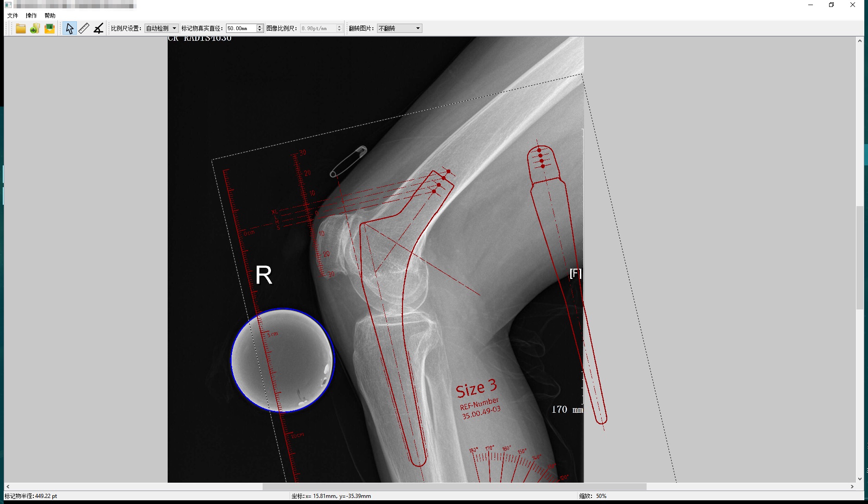The height and width of the screenshot is (504, 868).
Task: Click the scroll right arrow of horizontal scrollbar
Action: [852, 486]
